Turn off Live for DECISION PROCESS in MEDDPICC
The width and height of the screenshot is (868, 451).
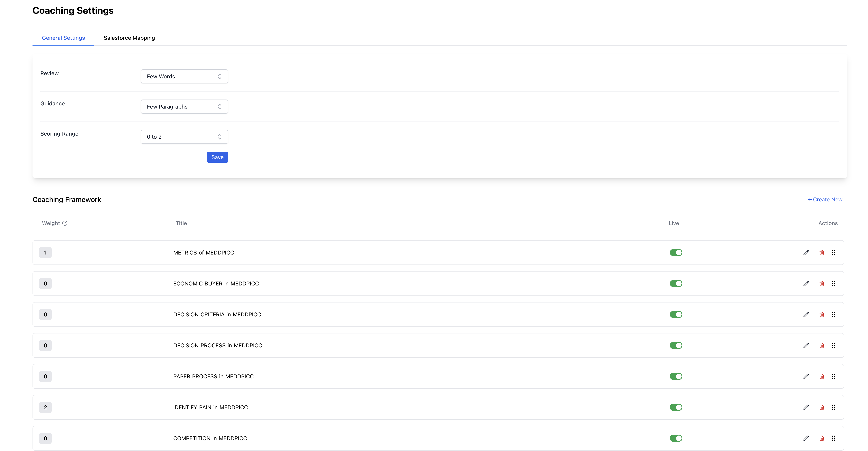click(x=676, y=345)
